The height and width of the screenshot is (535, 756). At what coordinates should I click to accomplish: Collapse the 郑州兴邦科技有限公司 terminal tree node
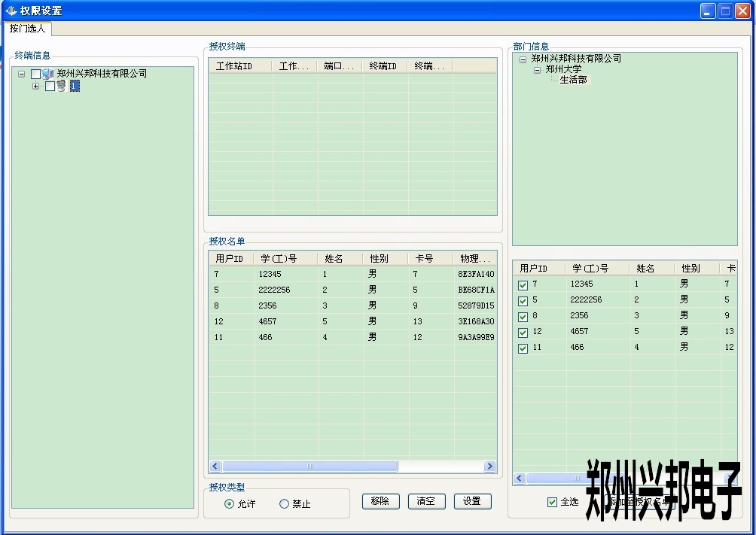coord(21,74)
